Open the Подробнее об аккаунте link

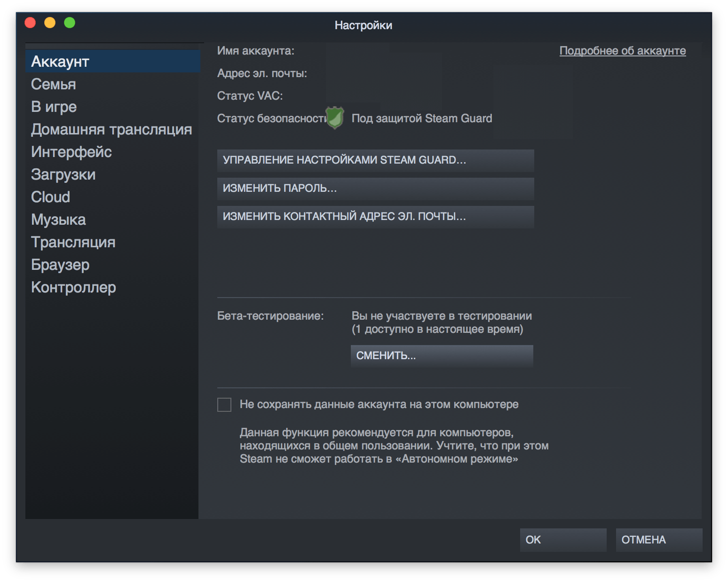(623, 51)
